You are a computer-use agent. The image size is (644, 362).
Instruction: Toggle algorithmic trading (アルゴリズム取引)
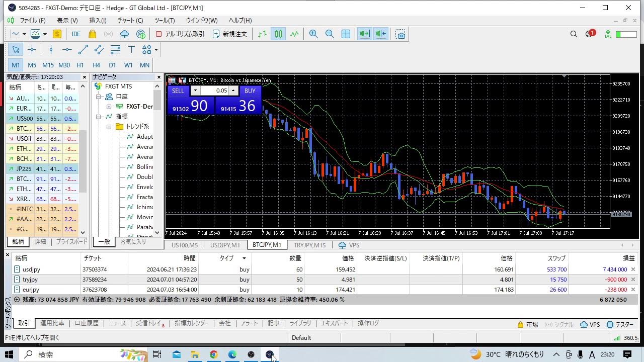coord(180,34)
